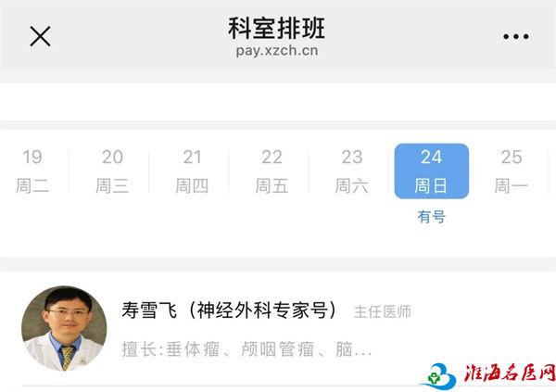The width and height of the screenshot is (556, 392).
Task: Open doctor 寿雪飞's profile photo
Action: [64, 328]
